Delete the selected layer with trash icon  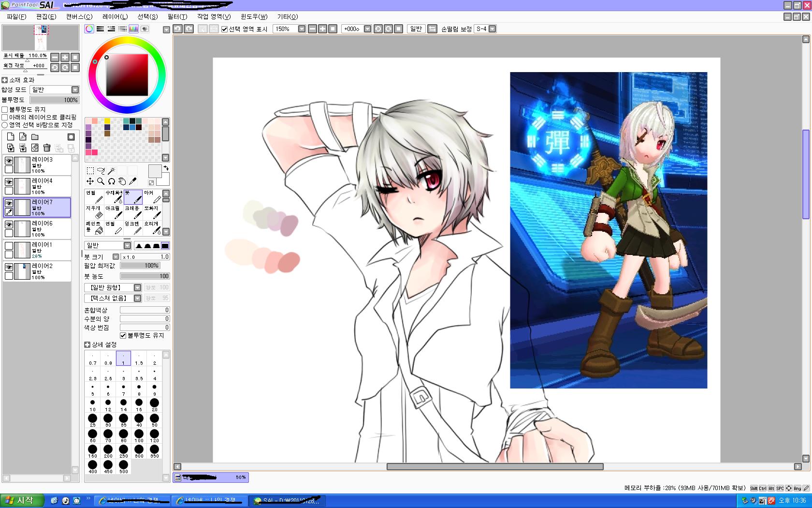tap(47, 148)
